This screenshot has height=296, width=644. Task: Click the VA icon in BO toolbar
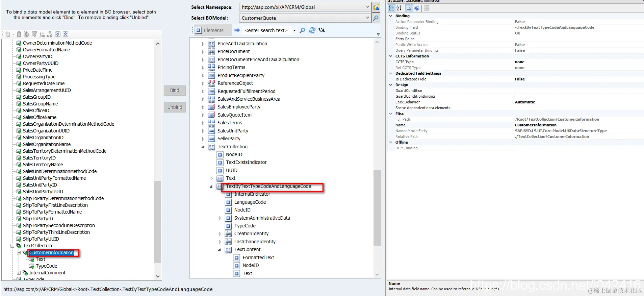click(321, 30)
